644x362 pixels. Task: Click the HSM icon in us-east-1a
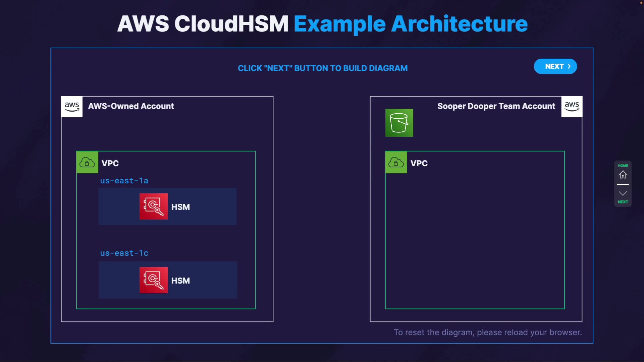pyautogui.click(x=154, y=206)
